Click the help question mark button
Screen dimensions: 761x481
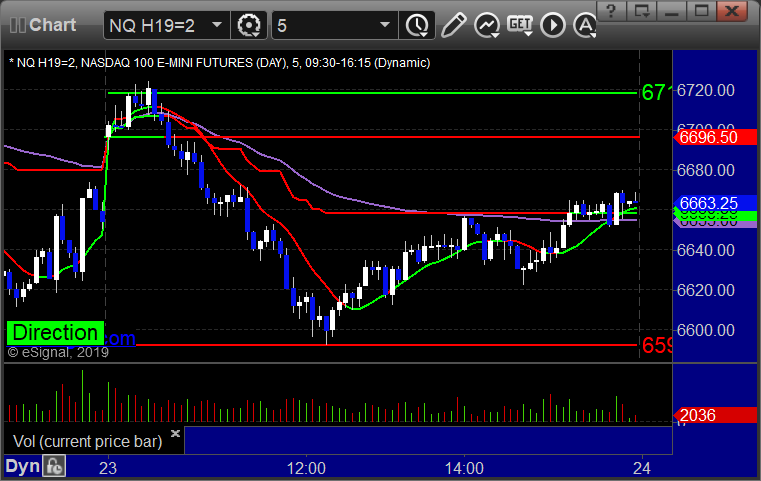tap(612, 11)
